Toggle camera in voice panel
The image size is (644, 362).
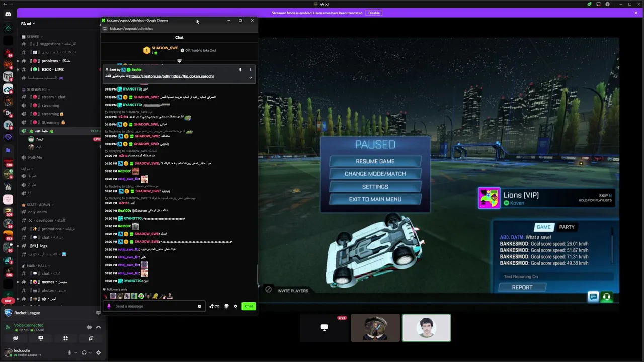(16, 338)
